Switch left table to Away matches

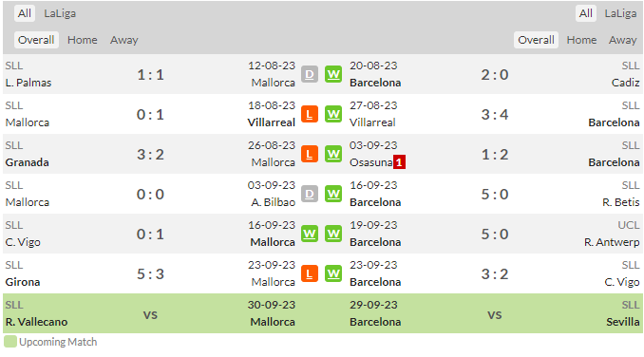coord(124,40)
